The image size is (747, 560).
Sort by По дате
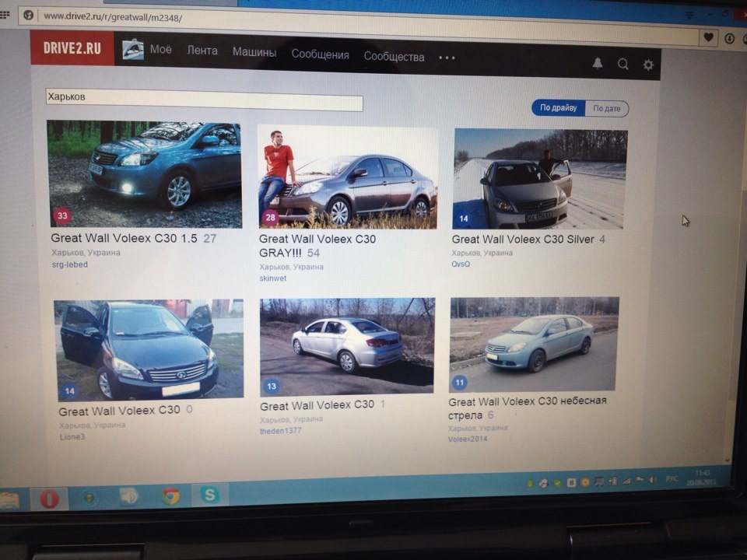point(606,109)
